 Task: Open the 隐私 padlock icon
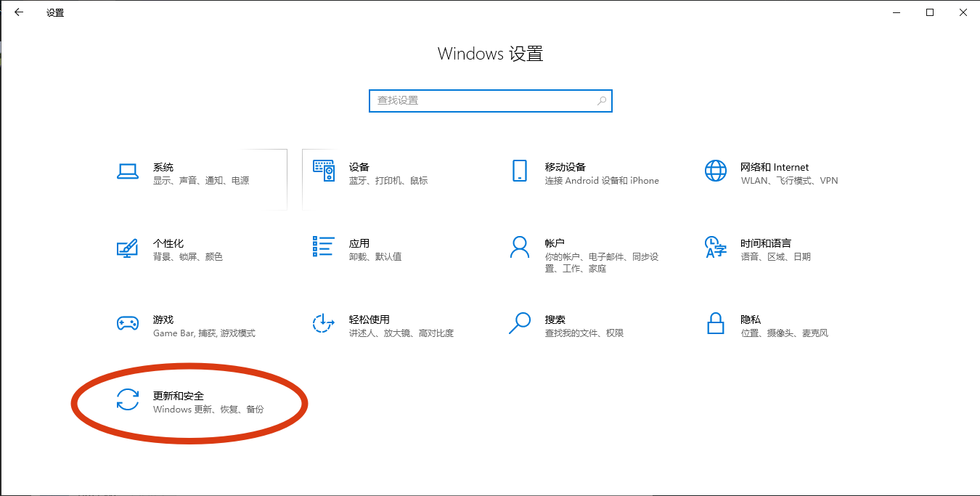(x=716, y=323)
